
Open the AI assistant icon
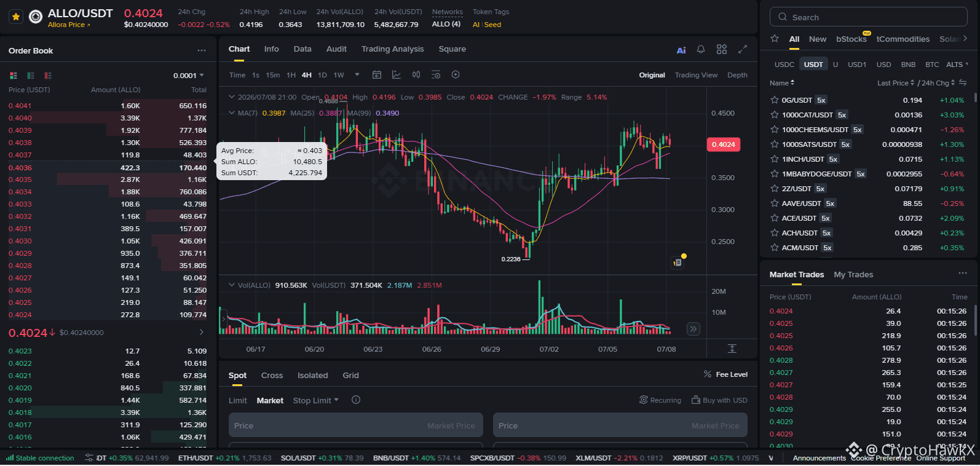pos(681,50)
